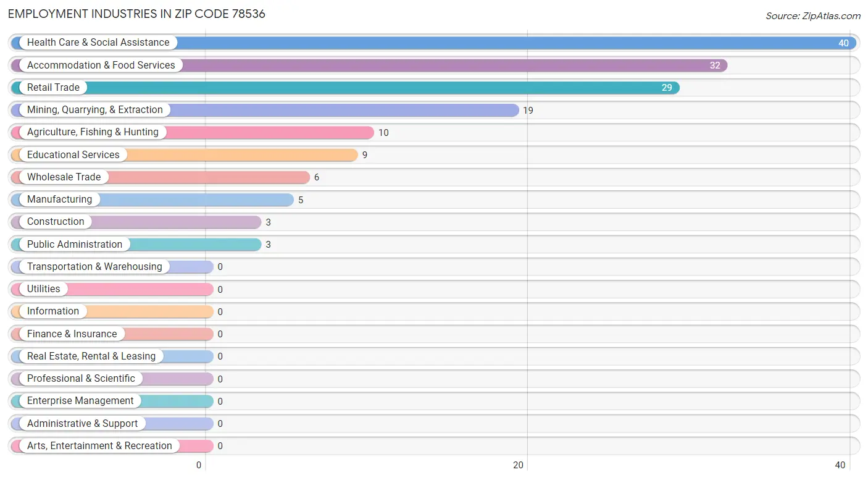The width and height of the screenshot is (868, 480).
Task: Click the Retail Trade teal bar
Action: pos(345,88)
